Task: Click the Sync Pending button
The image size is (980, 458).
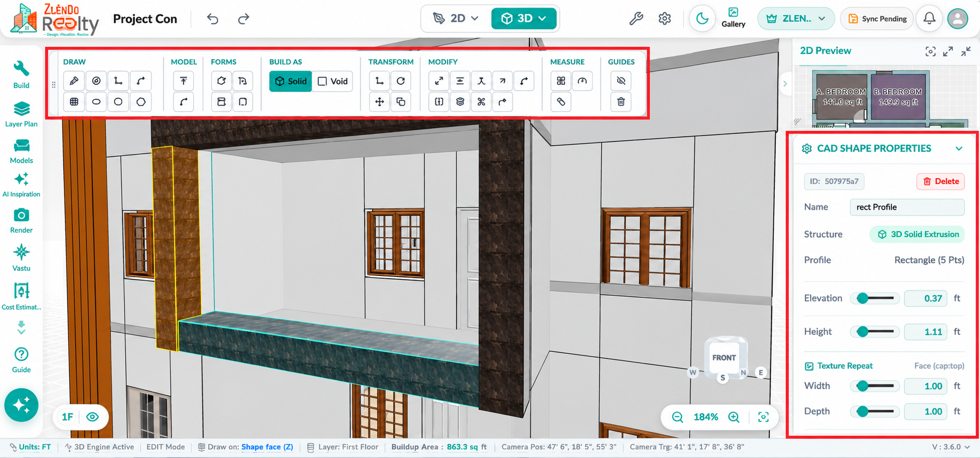Action: (x=877, y=19)
